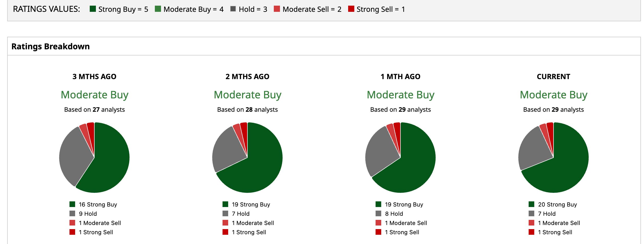Click the Moderate Buy rating under 3 MTHS AGO
Image resolution: width=644 pixels, height=244 pixels.
point(94,95)
